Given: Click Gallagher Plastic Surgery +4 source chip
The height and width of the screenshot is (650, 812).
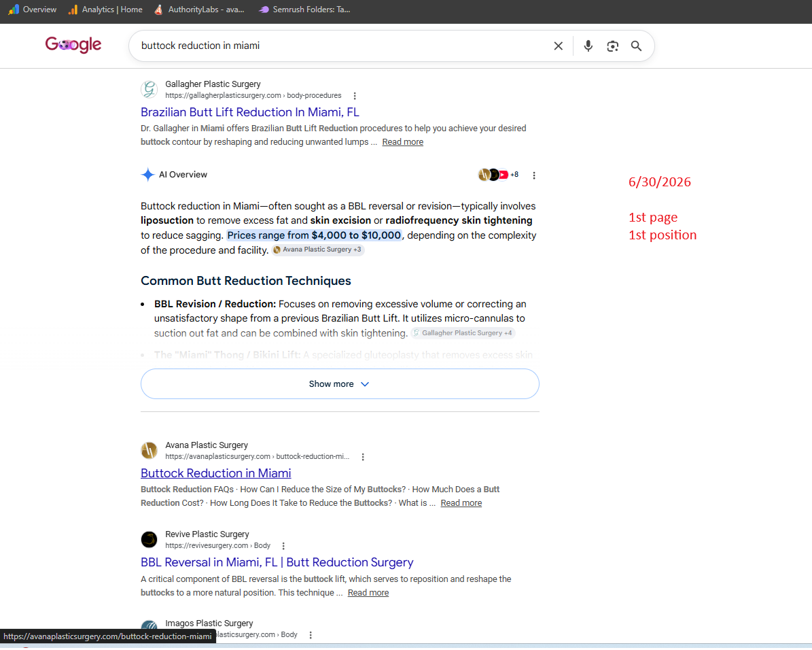Looking at the screenshot, I should click(463, 333).
